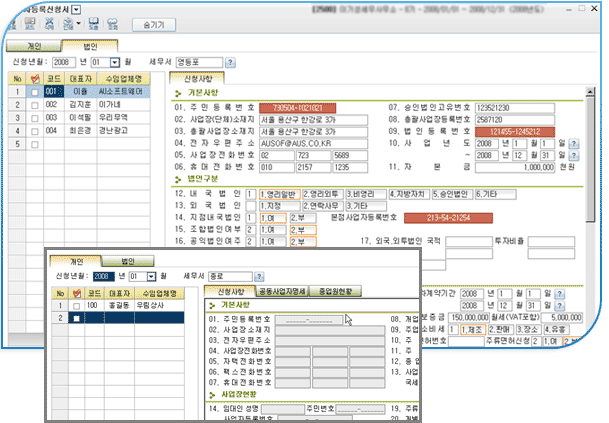Click help icon beside business year start date
The width and height of the screenshot is (609, 423).
tap(574, 144)
